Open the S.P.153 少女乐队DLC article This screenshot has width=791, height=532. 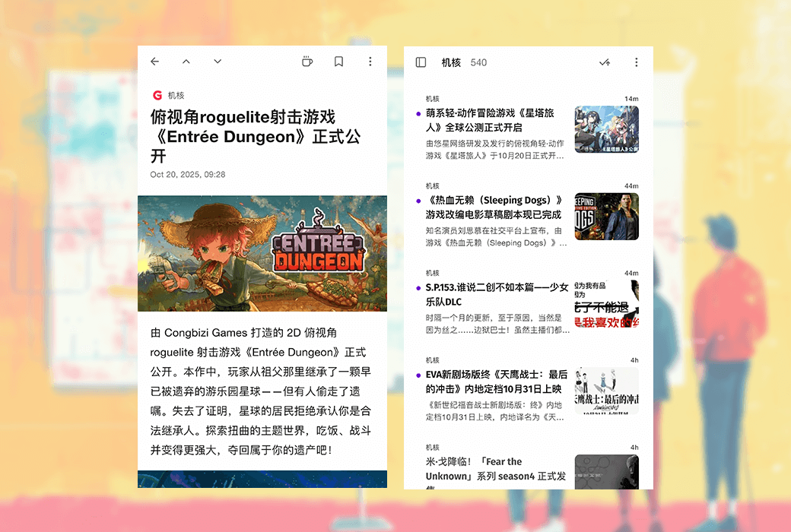(x=494, y=295)
